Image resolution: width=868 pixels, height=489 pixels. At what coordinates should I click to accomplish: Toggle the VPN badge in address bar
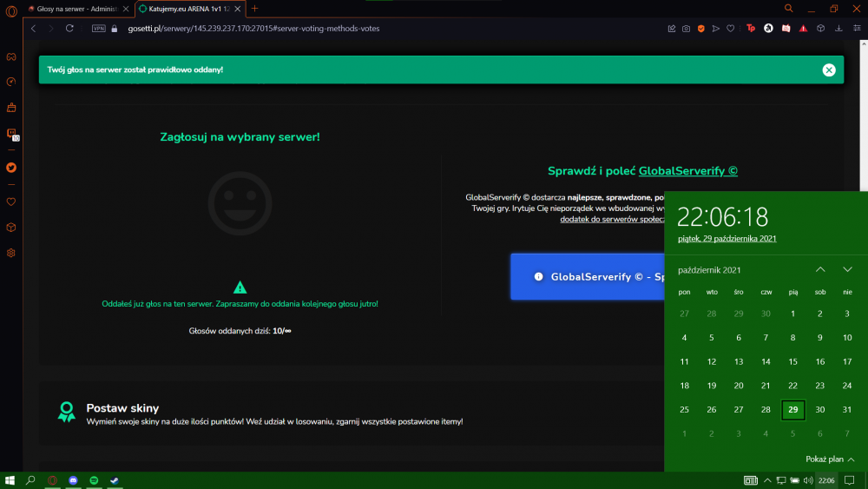99,29
